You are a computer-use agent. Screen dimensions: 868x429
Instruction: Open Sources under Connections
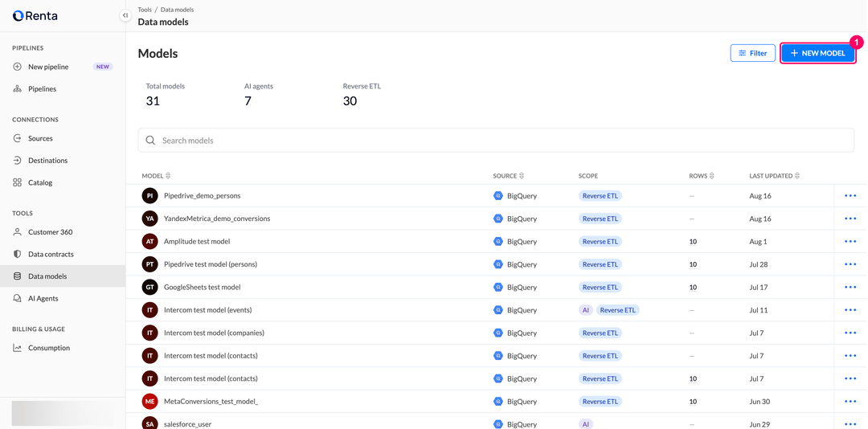[x=63, y=138]
